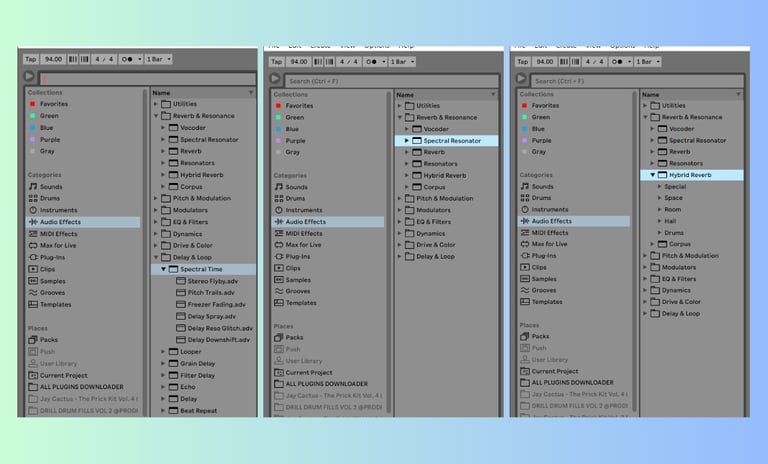
Task: Collapse Reverb & Resonance folder in left panel
Action: [x=156, y=116]
